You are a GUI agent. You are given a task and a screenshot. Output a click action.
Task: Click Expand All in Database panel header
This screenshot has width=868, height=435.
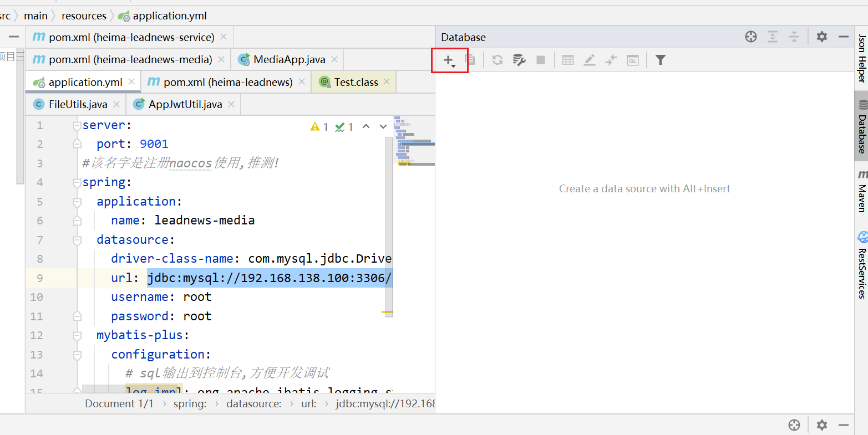coord(773,37)
